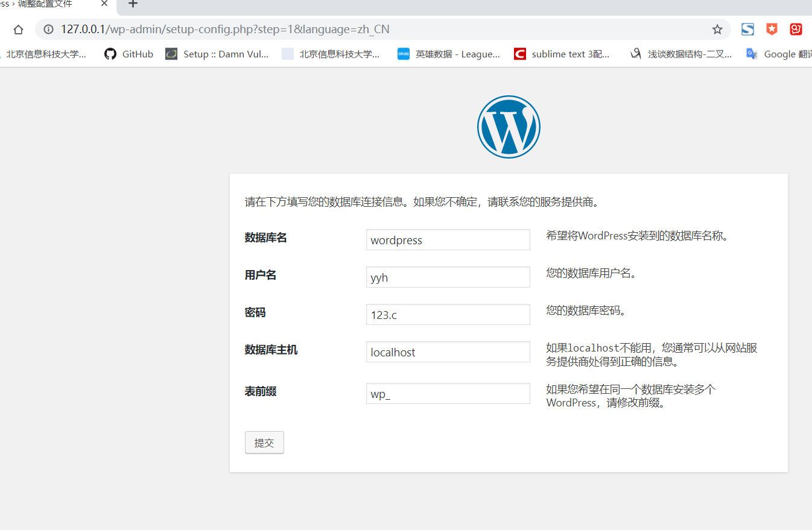This screenshot has height=530, width=812.
Task: Select the 密码 password field
Action: [448, 314]
